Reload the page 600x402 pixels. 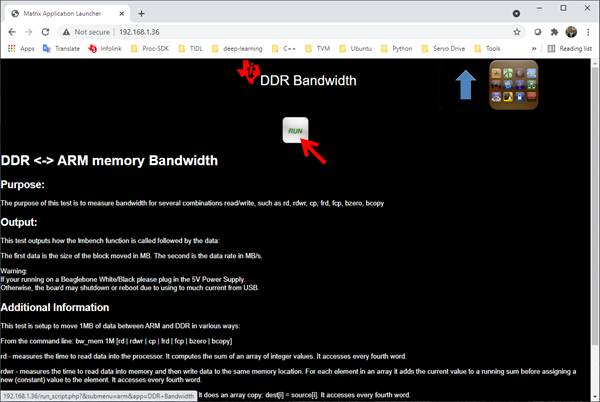[48, 31]
